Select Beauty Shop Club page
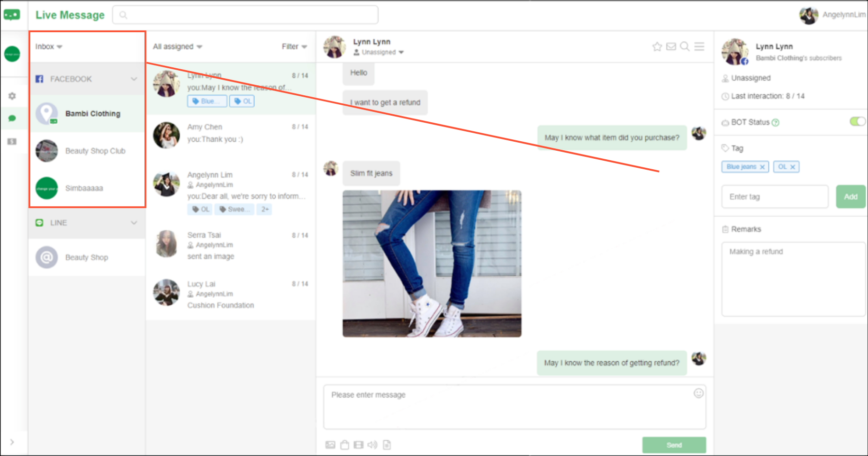The width and height of the screenshot is (868, 456). coord(95,151)
